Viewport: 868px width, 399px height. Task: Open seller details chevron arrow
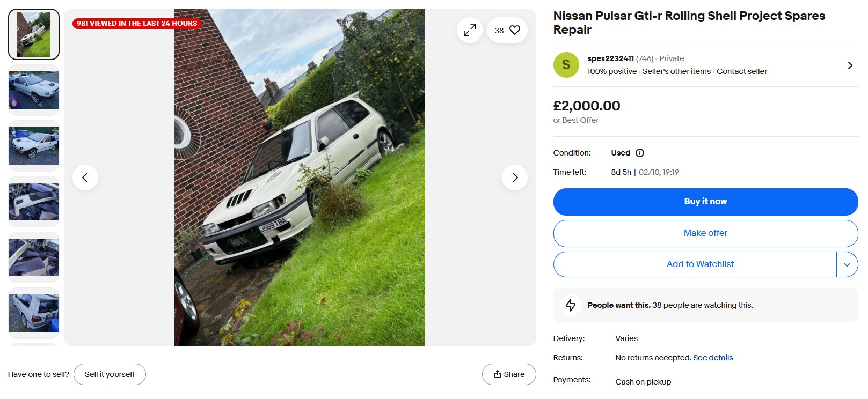850,65
